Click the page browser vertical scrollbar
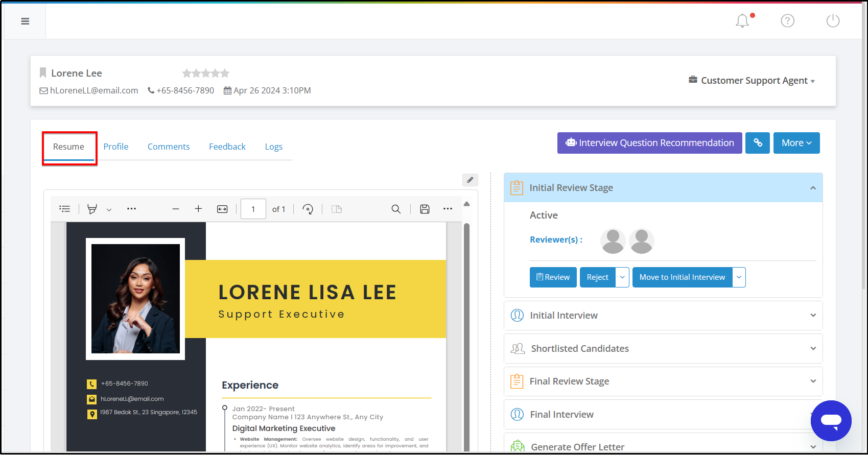The height and width of the screenshot is (455, 868). pos(864,148)
